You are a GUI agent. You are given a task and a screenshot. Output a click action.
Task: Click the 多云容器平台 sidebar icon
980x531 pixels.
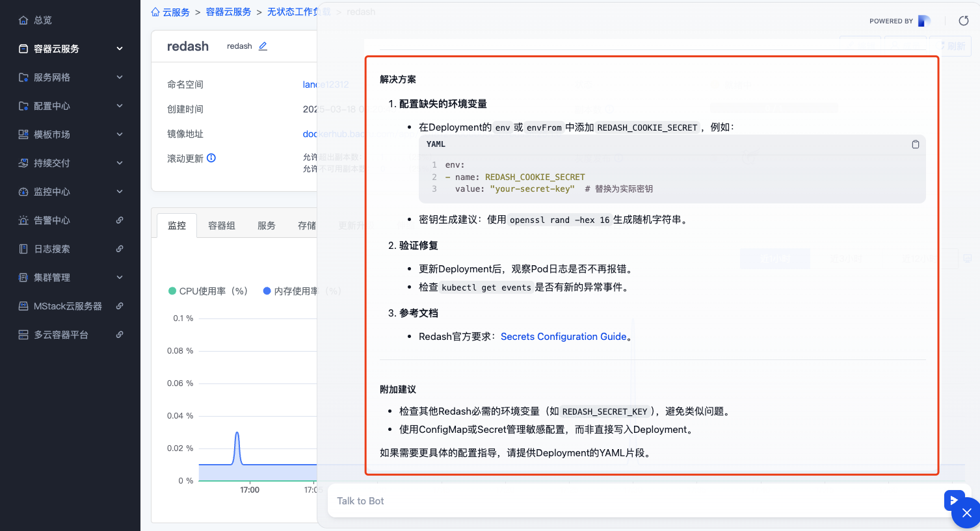(x=23, y=335)
